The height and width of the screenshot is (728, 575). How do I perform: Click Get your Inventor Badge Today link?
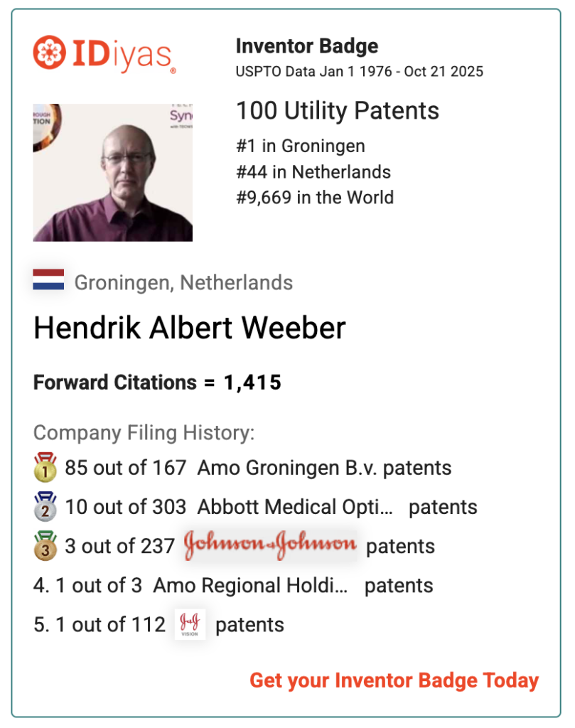coord(394,680)
